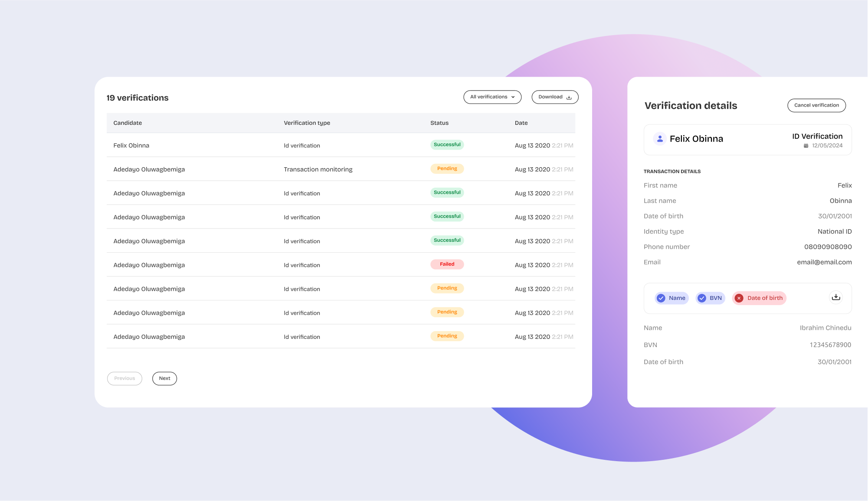
Task: Click the download icon on the Download button
Action: point(568,97)
